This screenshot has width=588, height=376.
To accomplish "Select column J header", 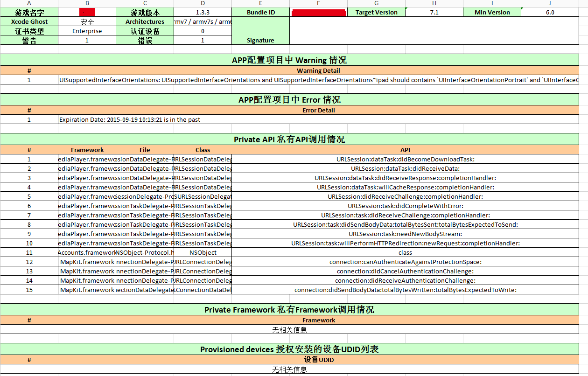I will [x=550, y=3].
